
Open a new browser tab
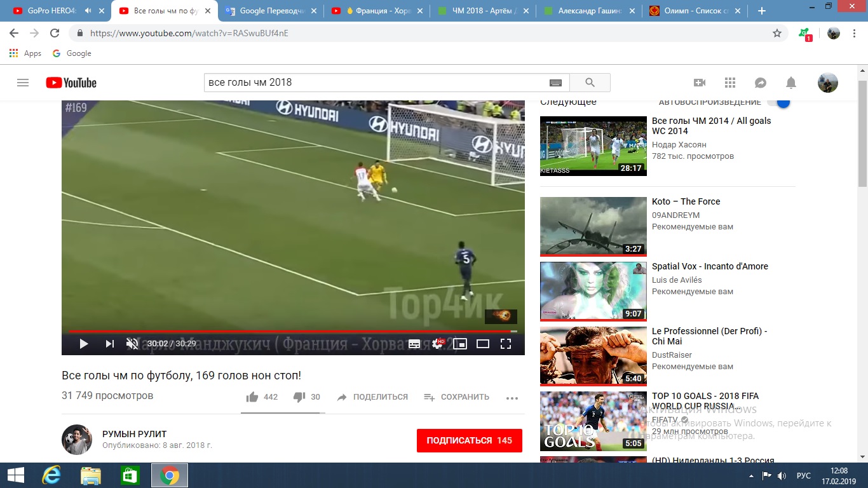762,11
